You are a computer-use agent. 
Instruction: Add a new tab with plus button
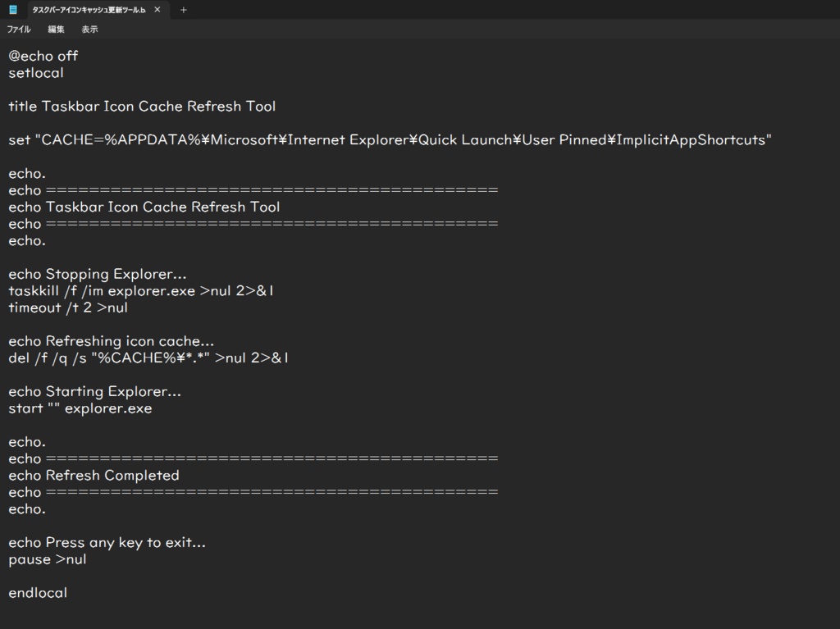(x=183, y=10)
